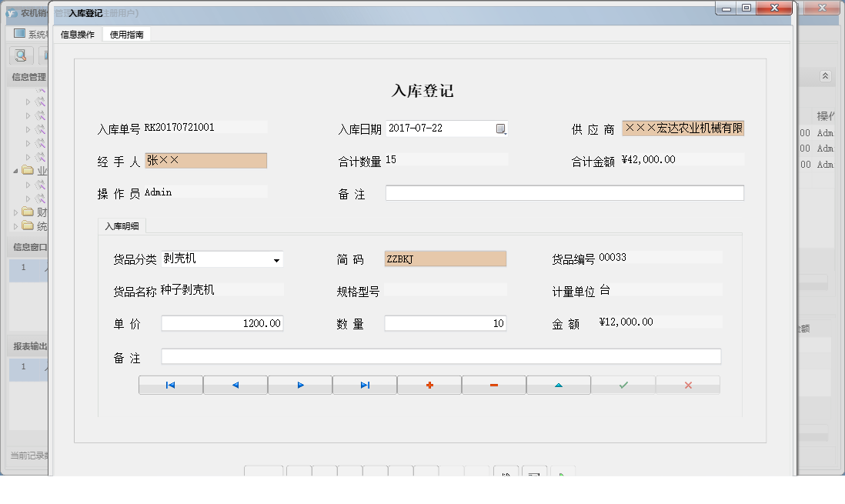Open the 信息操作 menu
The width and height of the screenshot is (845, 504).
[x=76, y=34]
